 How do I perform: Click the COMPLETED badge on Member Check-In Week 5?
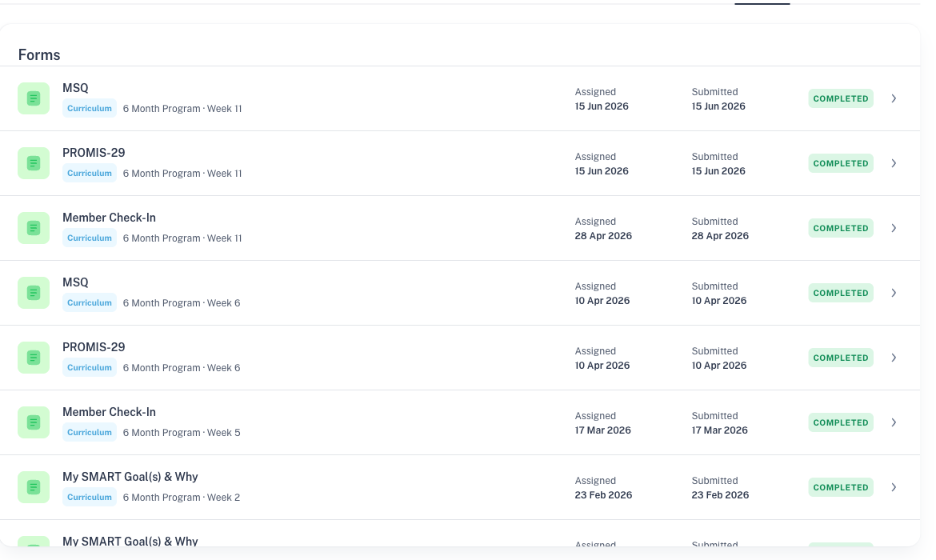841,422
